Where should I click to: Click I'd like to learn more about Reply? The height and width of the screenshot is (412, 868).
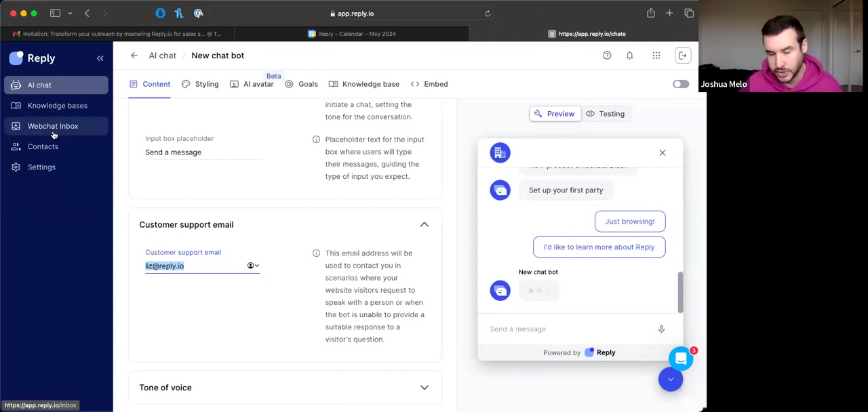click(x=599, y=247)
